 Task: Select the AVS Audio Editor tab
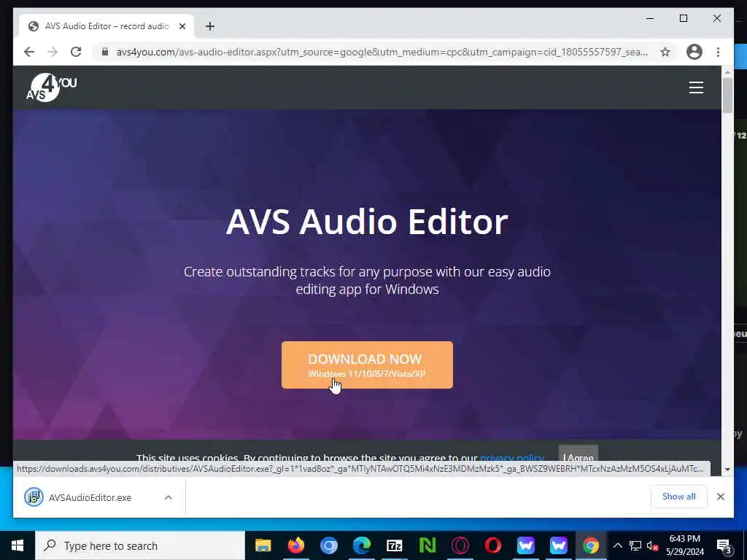pos(107,26)
